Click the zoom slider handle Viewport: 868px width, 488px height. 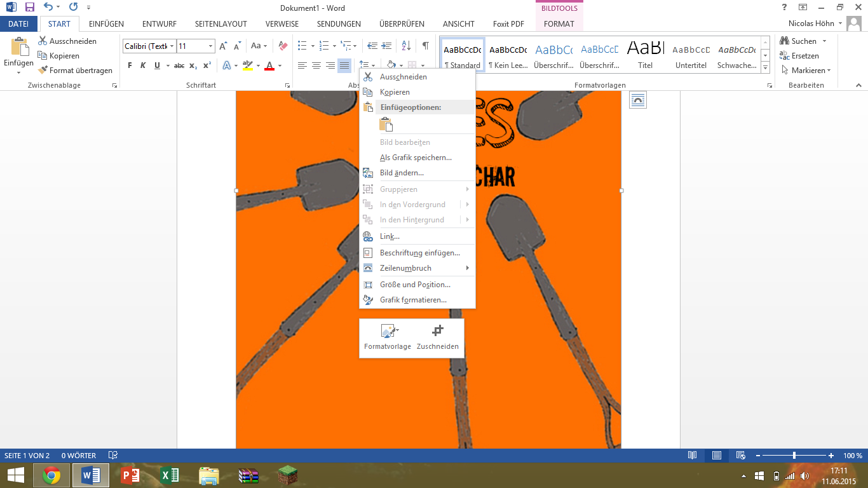point(794,456)
